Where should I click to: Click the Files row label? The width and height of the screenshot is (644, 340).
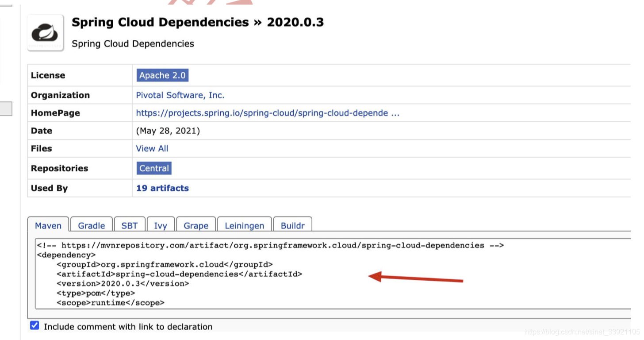tap(42, 148)
